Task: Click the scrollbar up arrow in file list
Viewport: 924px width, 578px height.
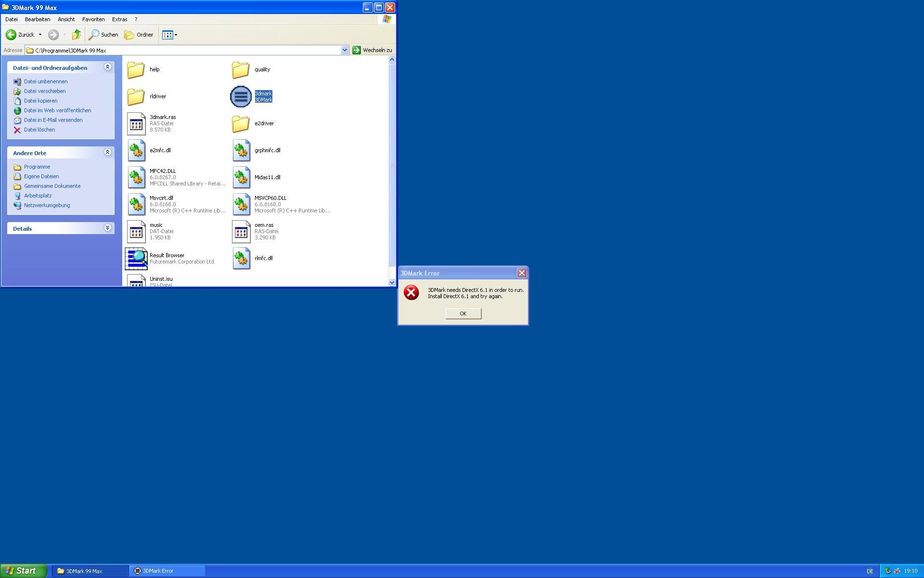Action: pyautogui.click(x=392, y=60)
